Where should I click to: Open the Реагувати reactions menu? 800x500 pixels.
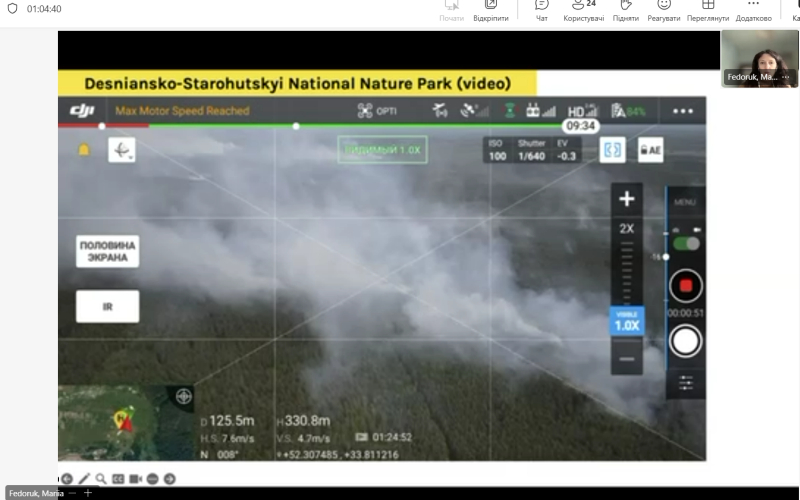coord(664,10)
